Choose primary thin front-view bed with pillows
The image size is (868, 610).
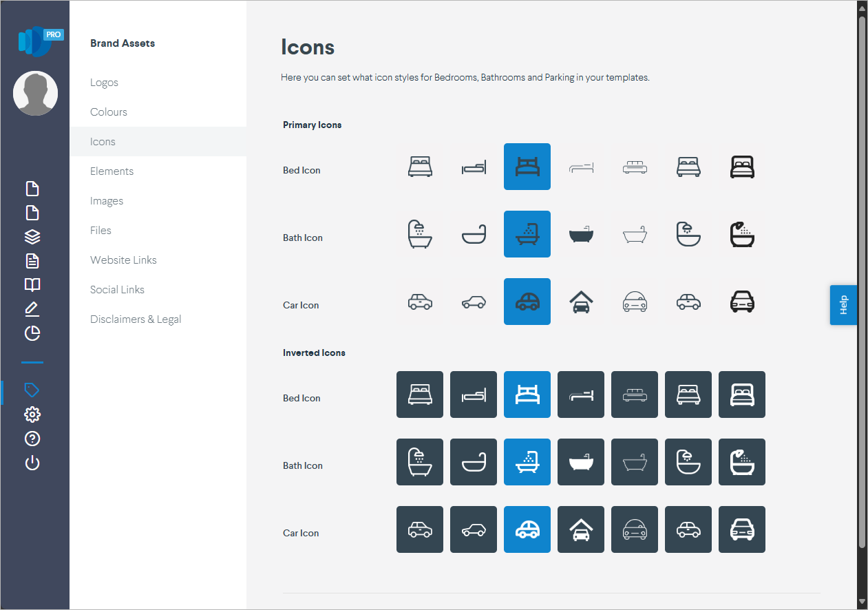(635, 167)
